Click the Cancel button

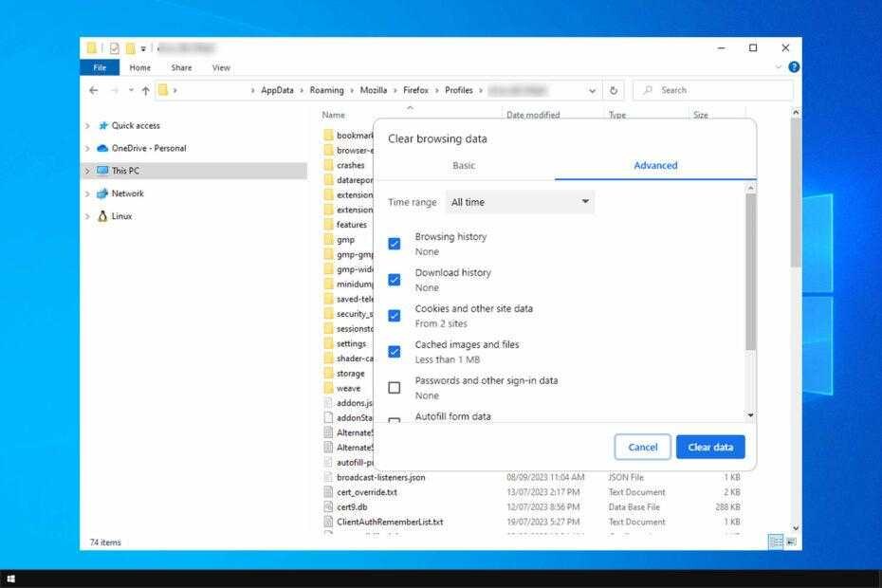pyautogui.click(x=642, y=447)
